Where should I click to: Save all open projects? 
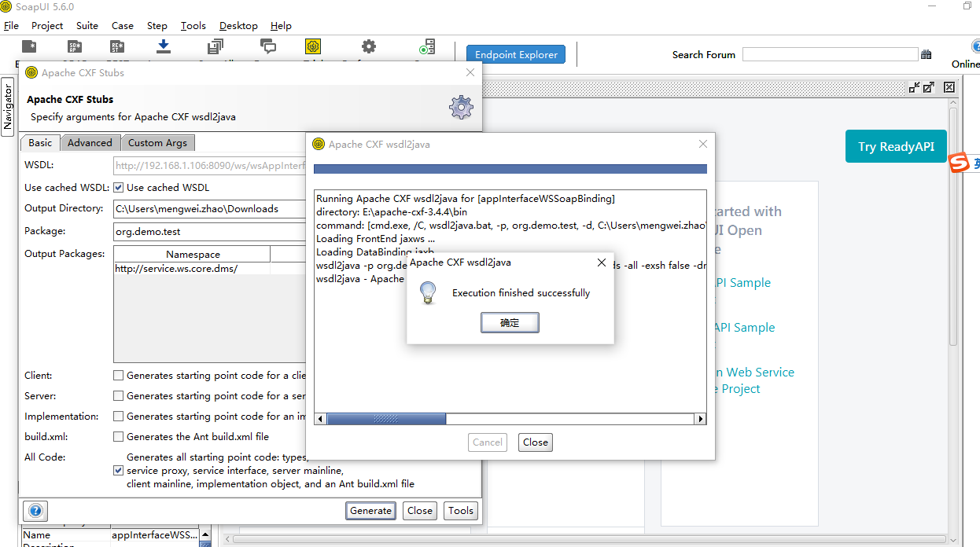click(214, 46)
